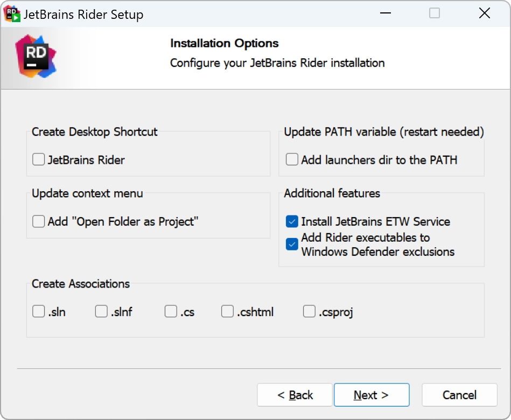Viewport: 511px width, 420px height.
Task: Click the < Back button
Action: tap(295, 395)
